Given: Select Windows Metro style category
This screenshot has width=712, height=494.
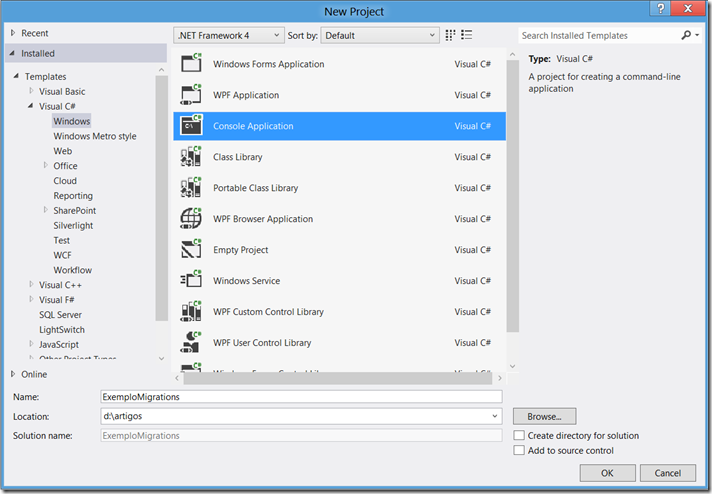Looking at the screenshot, I should coord(94,136).
